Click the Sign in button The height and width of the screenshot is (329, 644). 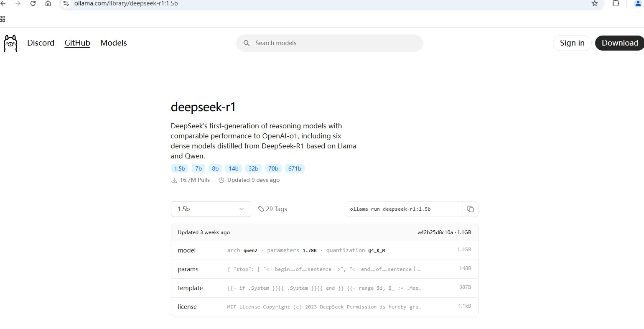572,43
